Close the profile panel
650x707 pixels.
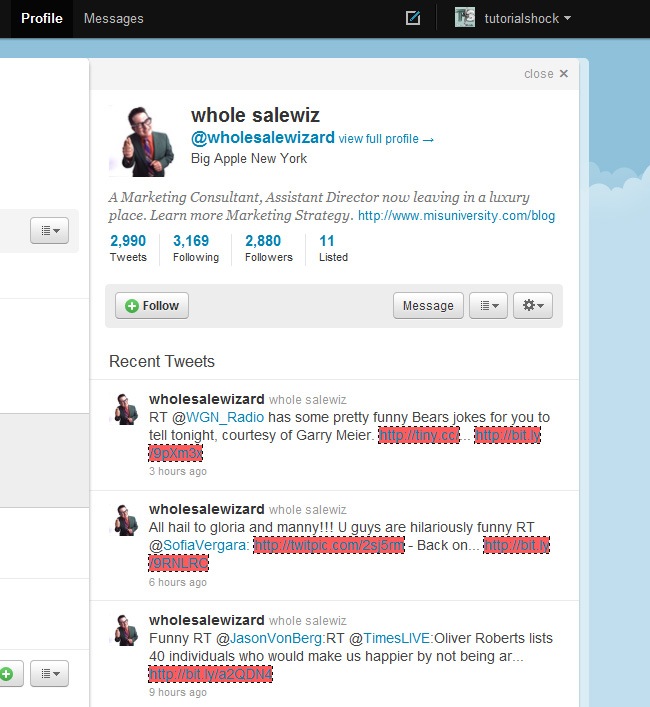click(546, 73)
